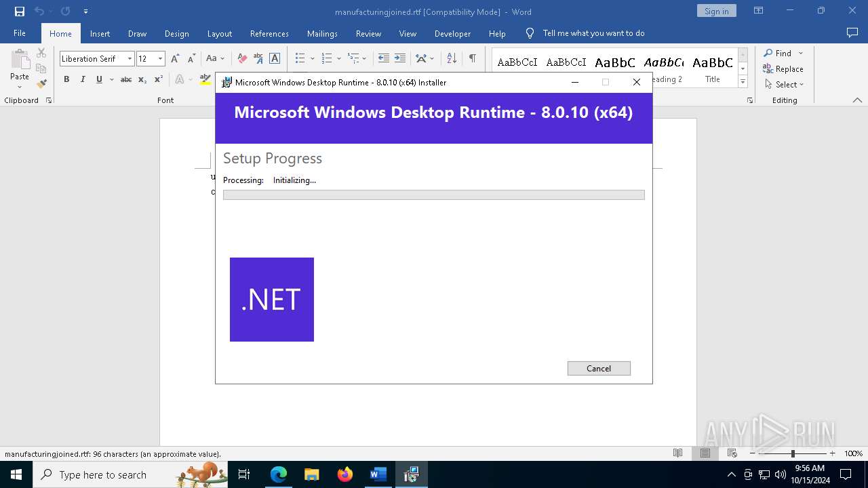Toggle Show/Hide paragraph marks
Viewport: 868px width, 488px height.
[x=472, y=59]
